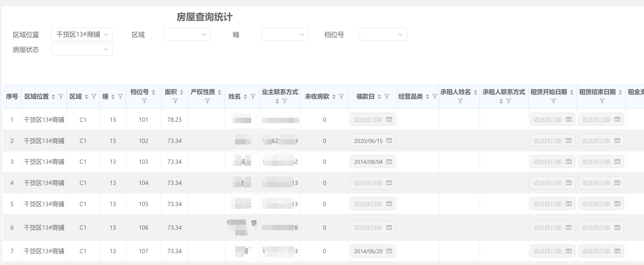
Task: Filter the 面积 column
Action: pyautogui.click(x=175, y=101)
